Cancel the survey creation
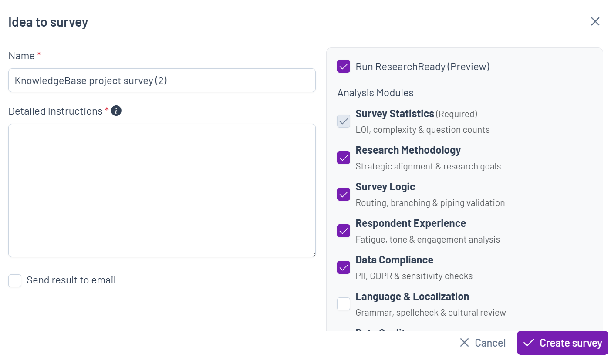The image size is (611, 364). [x=483, y=343]
